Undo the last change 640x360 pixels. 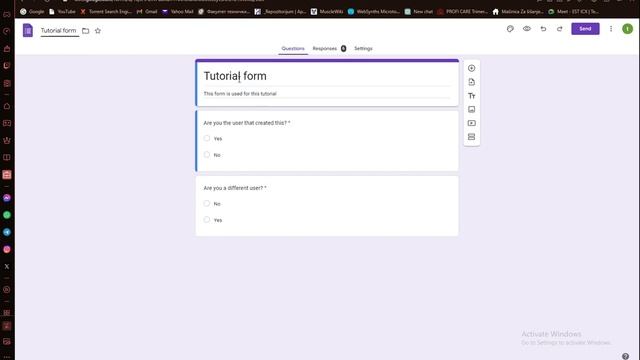click(x=543, y=29)
